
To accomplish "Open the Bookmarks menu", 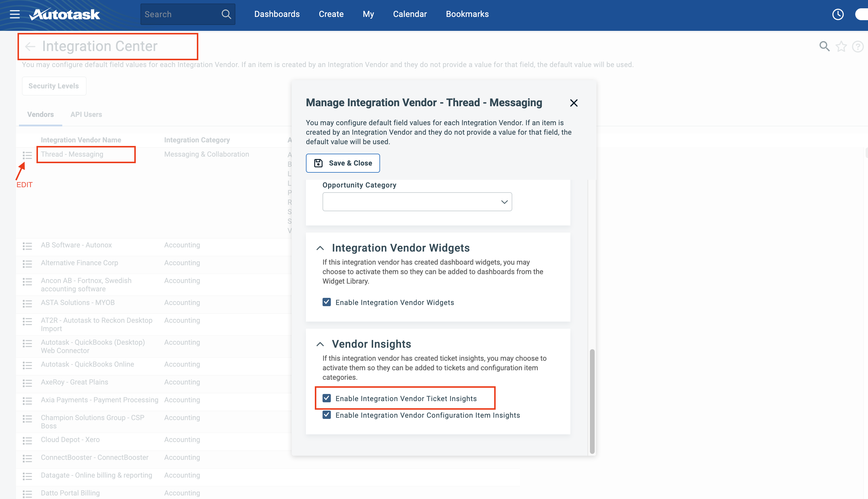I will (x=467, y=14).
